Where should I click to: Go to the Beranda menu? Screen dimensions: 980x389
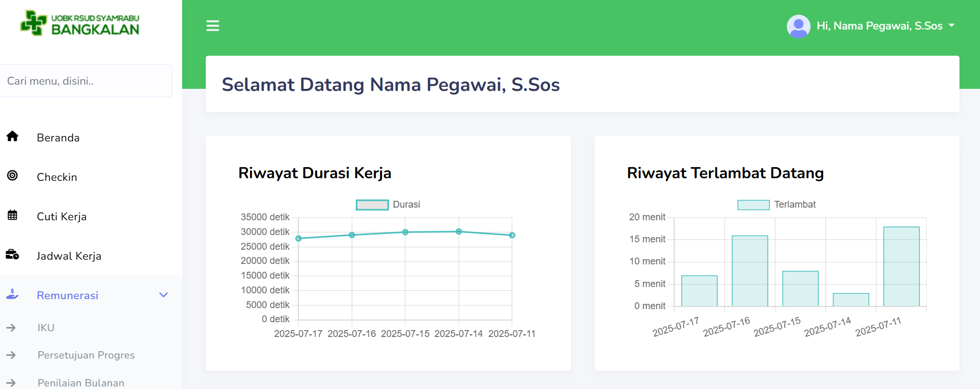click(58, 138)
